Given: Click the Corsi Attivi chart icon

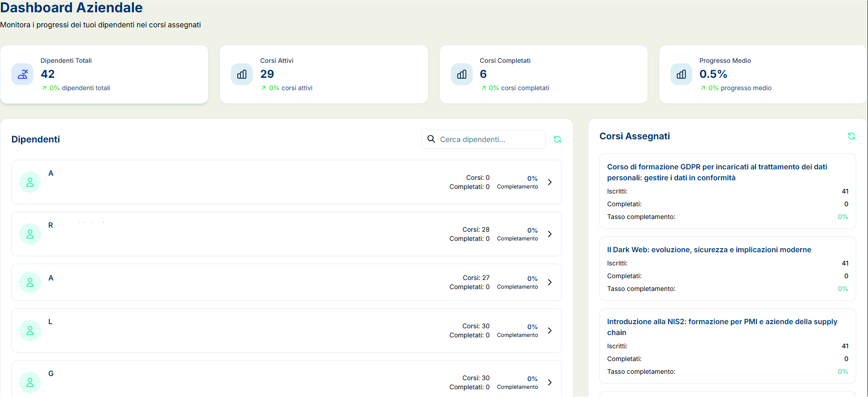Looking at the screenshot, I should point(242,74).
